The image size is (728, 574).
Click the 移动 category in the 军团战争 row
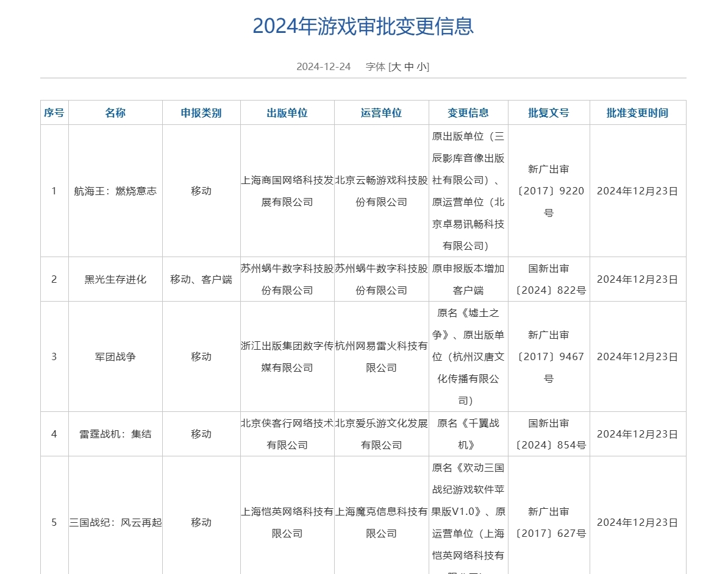[201, 357]
